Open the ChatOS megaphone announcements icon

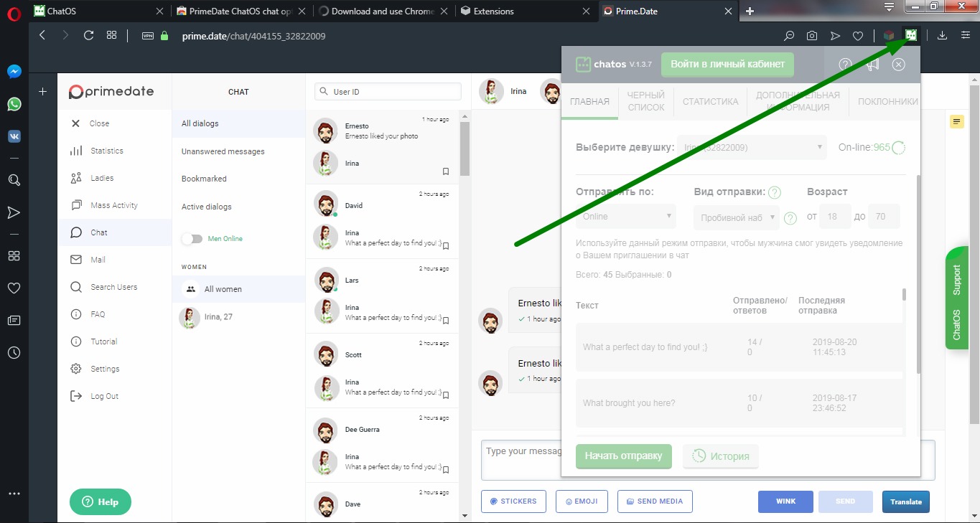click(x=872, y=65)
